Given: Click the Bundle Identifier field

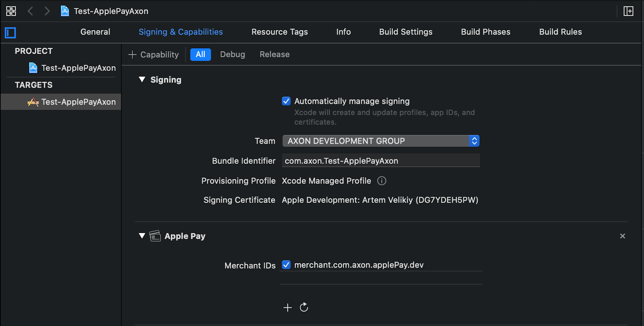Looking at the screenshot, I should coord(381,161).
